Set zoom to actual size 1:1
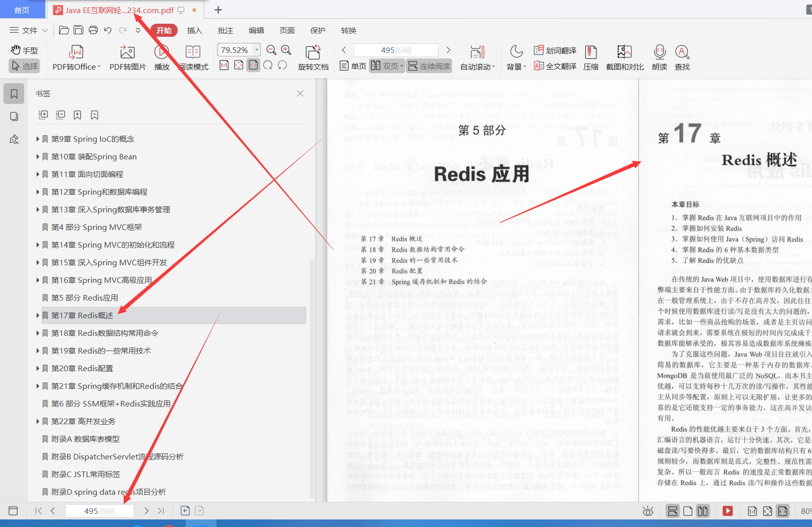The image size is (812, 527). click(x=224, y=65)
